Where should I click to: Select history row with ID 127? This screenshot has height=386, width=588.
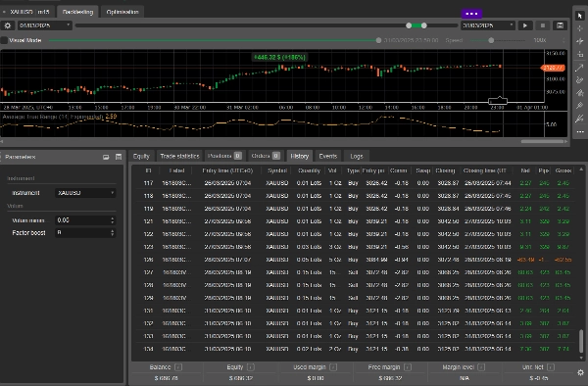pos(355,272)
